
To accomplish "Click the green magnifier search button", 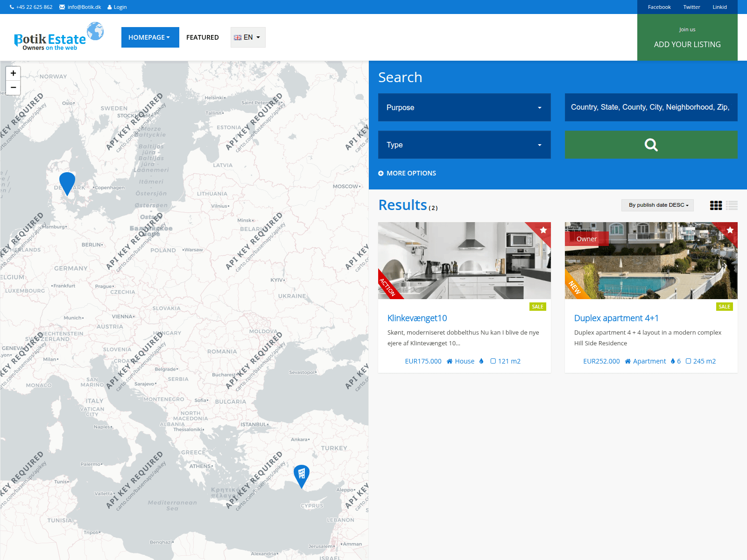I will pyautogui.click(x=651, y=145).
